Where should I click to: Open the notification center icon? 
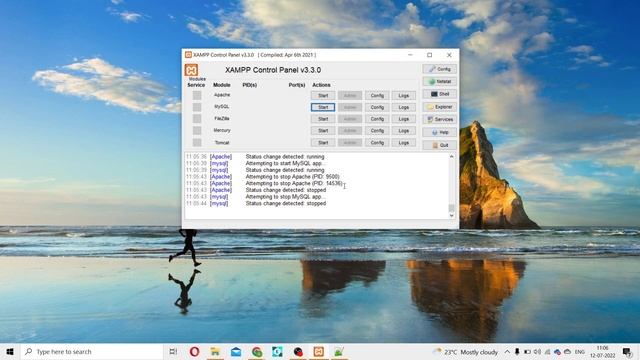(627, 352)
